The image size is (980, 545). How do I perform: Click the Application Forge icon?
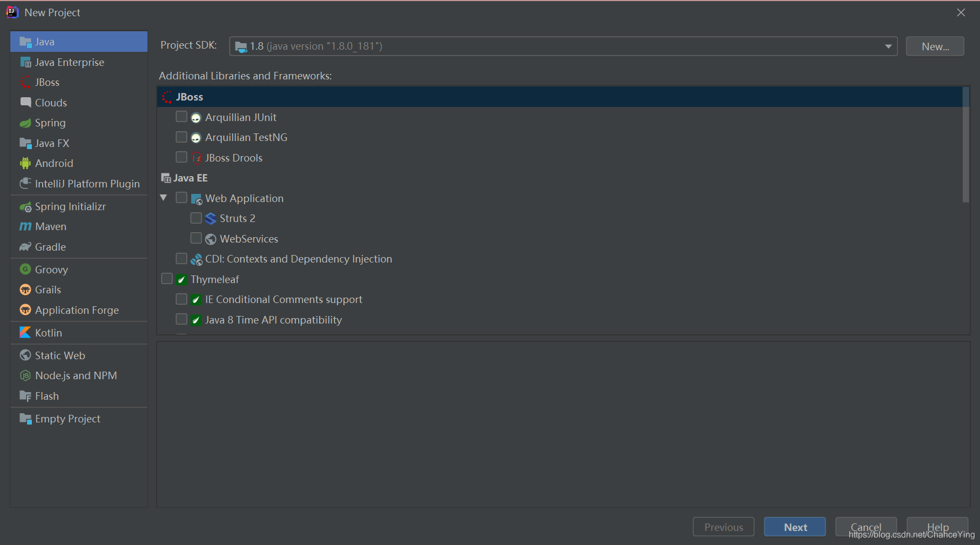(25, 309)
